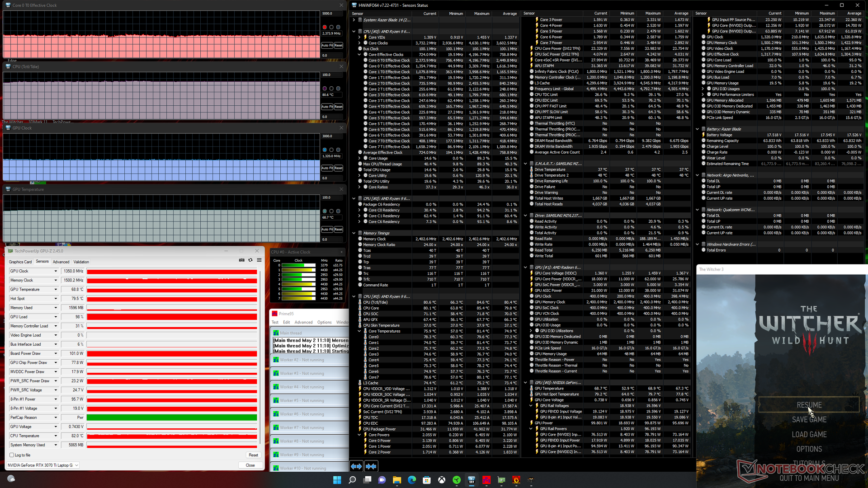Open the Advanced tab in GPU-Z
Screen dimensions: 868x488
pos(61,262)
